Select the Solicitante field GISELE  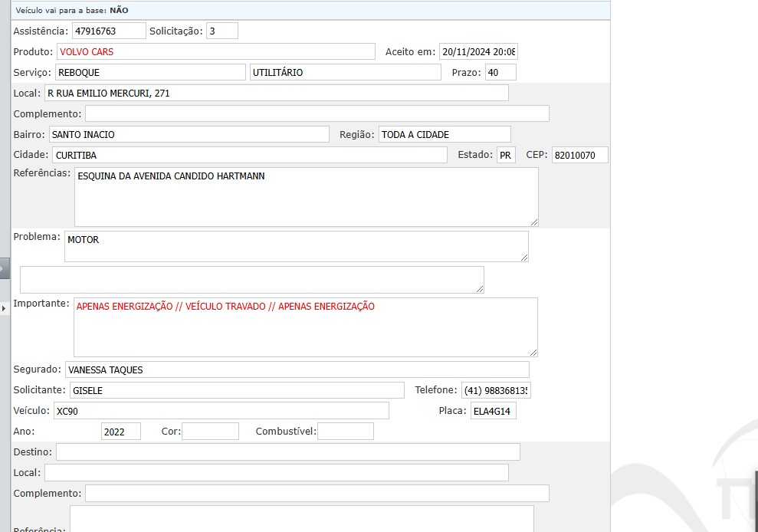[237, 390]
